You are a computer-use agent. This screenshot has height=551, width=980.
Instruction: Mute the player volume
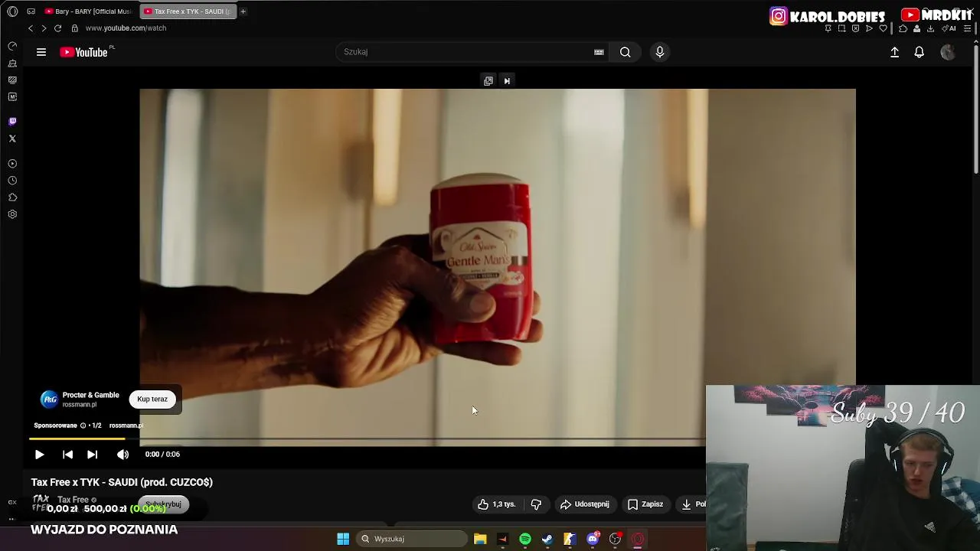(x=122, y=455)
